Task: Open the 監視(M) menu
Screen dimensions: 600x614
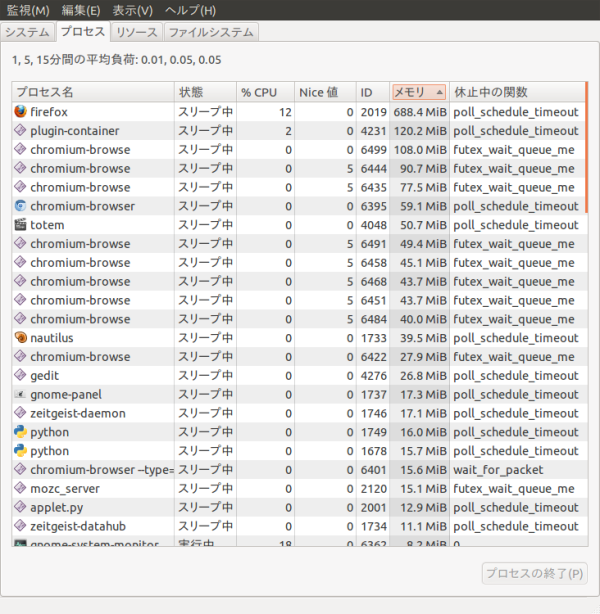Action: pyautogui.click(x=28, y=10)
